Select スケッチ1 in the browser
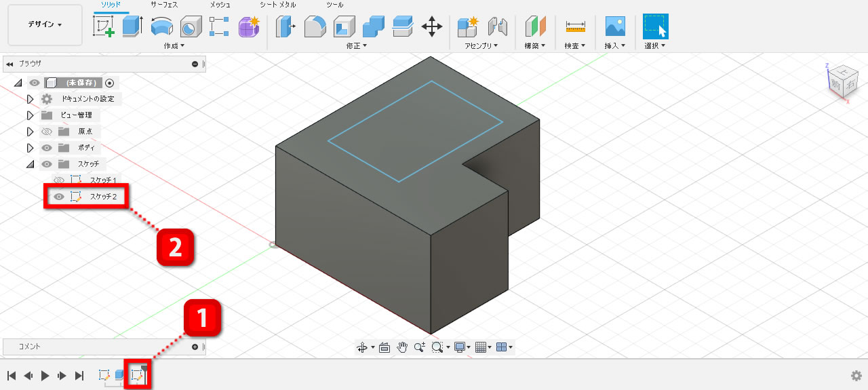868x390 pixels. tap(104, 180)
